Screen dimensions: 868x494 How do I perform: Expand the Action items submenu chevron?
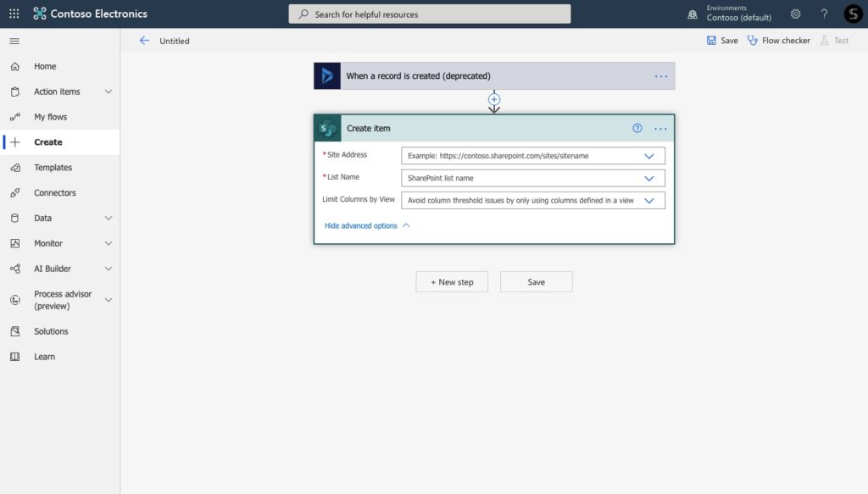click(x=108, y=92)
